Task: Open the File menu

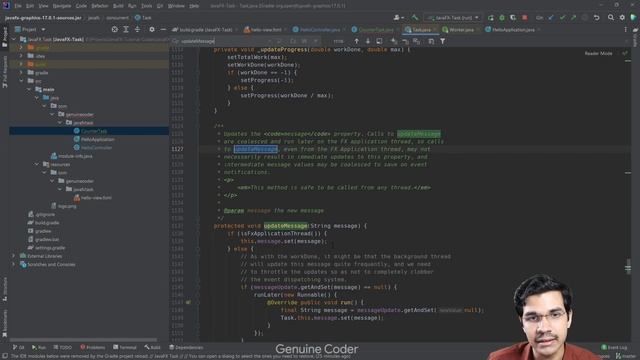Action: 18,6
